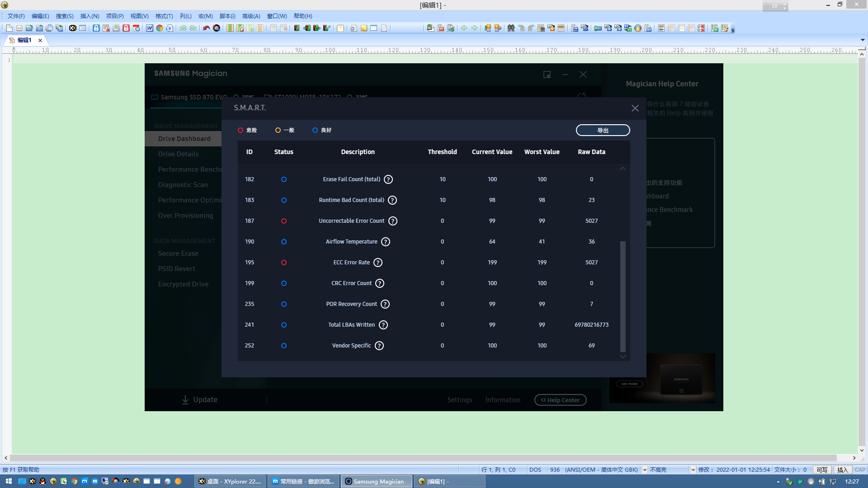Open the 不高亮 highlighting dropdown

[x=693, y=470]
